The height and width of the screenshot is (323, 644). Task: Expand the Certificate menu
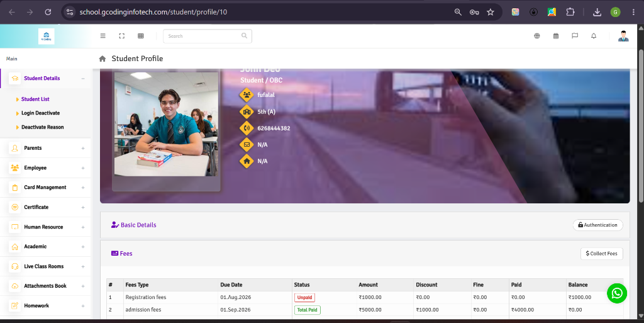45,207
